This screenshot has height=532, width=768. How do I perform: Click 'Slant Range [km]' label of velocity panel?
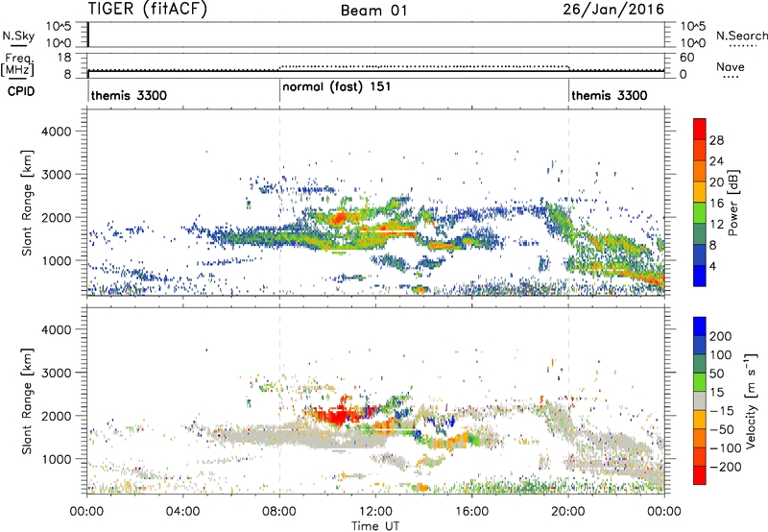(27, 401)
